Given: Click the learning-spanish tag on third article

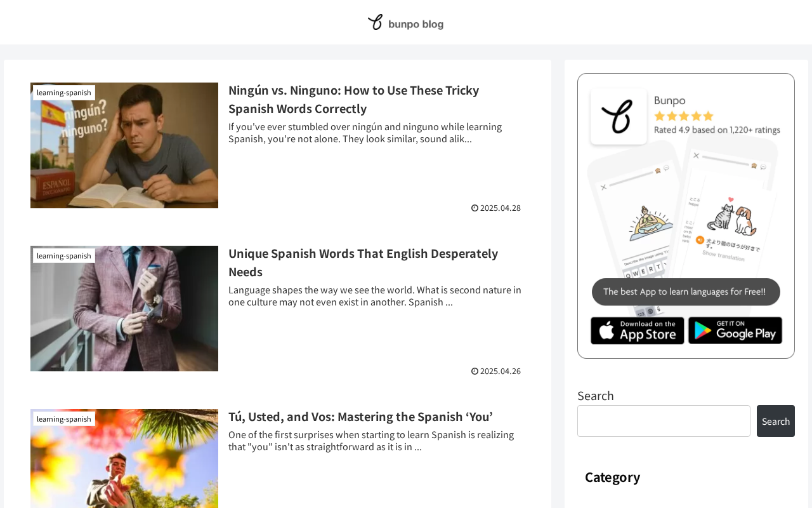Looking at the screenshot, I should pos(64,419).
